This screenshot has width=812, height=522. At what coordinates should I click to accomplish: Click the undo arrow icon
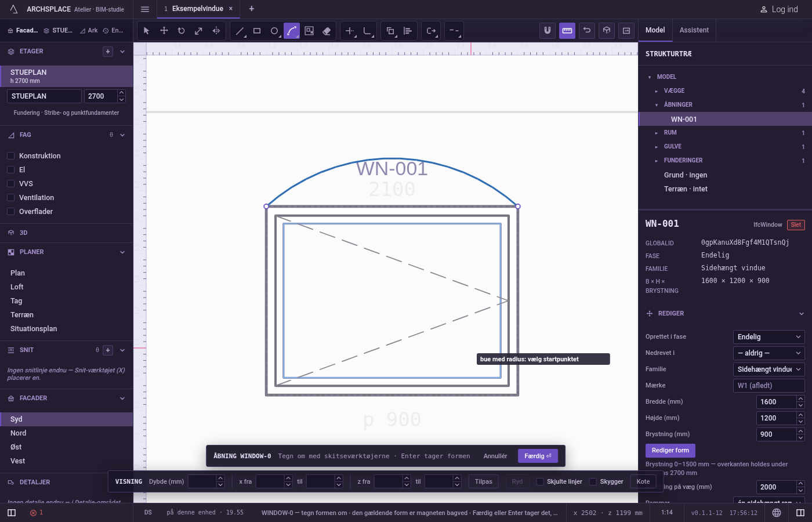tap(587, 31)
